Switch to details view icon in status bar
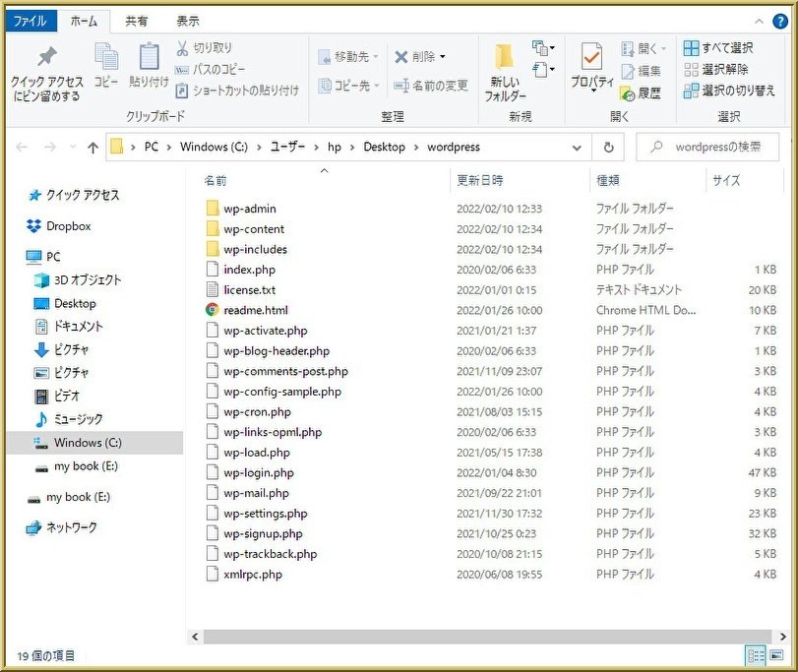The height and width of the screenshot is (672, 798). pyautogui.click(x=756, y=655)
